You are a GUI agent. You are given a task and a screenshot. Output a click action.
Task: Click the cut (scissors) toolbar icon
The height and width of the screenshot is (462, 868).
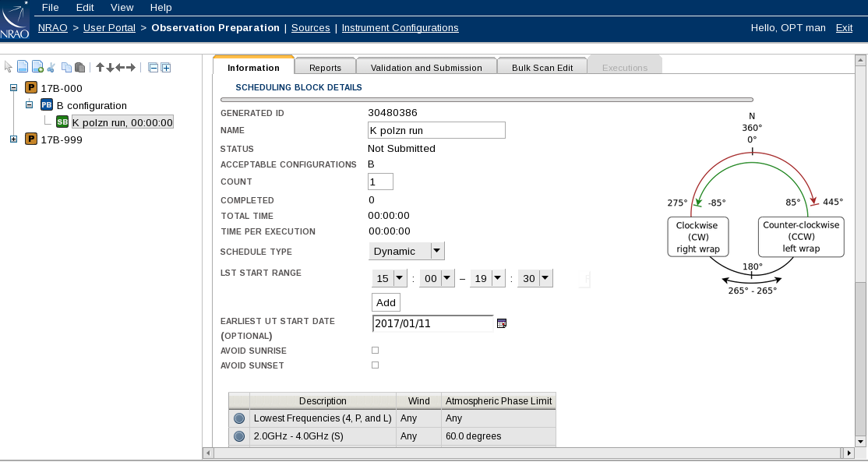[x=51, y=68]
